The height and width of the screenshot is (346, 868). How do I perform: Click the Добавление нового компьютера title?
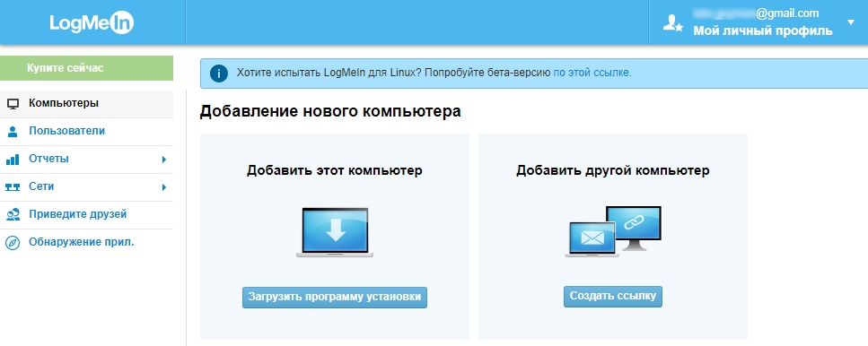330,111
